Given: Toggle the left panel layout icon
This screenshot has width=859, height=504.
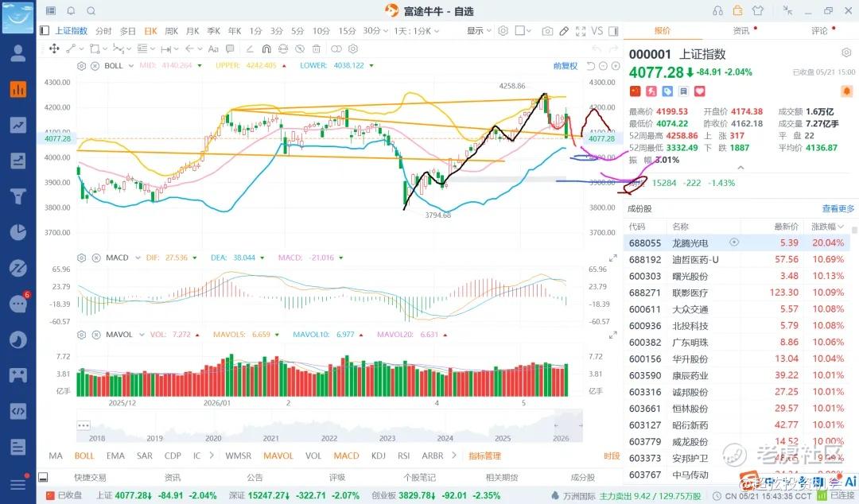Looking at the screenshot, I should (x=45, y=31).
